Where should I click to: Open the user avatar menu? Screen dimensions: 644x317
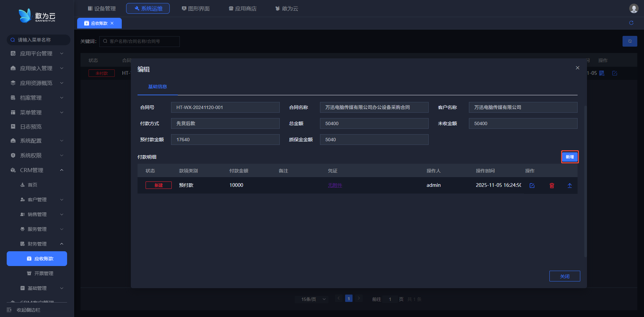pos(634,8)
